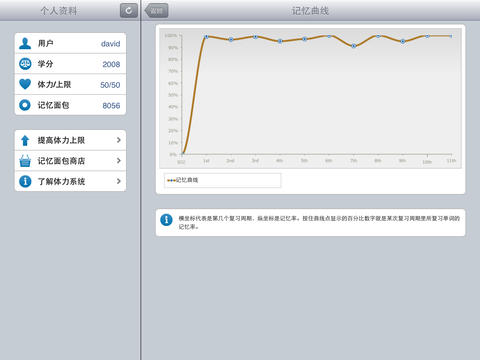Screen dimensions: 480x360
Task: Click the 学分 value 2008
Action: [x=111, y=64]
